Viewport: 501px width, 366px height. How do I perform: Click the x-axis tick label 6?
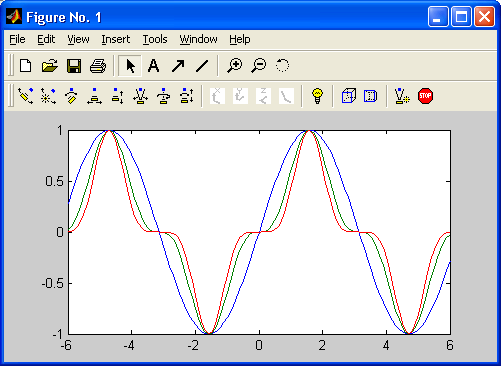pos(450,345)
